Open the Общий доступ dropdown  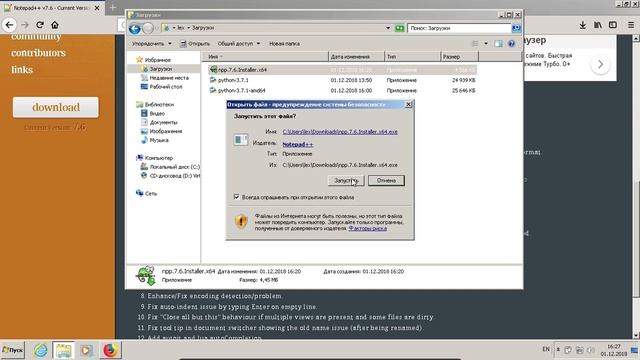tap(239, 43)
